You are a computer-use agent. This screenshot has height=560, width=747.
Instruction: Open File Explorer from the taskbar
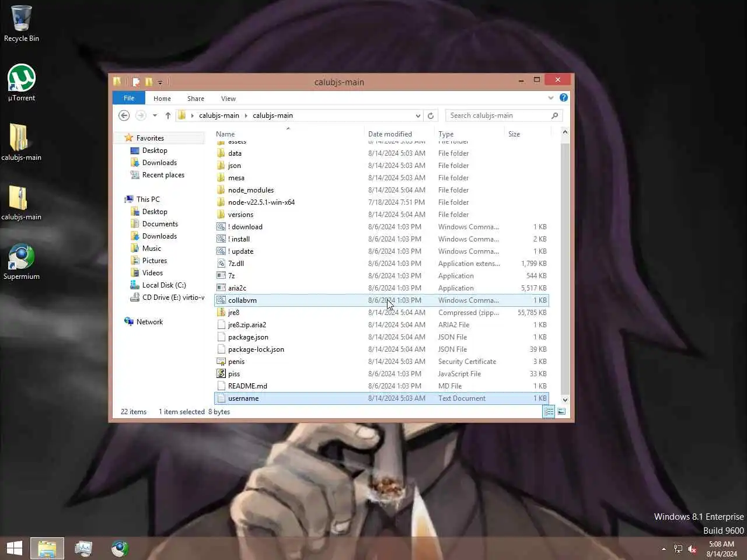pyautogui.click(x=47, y=548)
